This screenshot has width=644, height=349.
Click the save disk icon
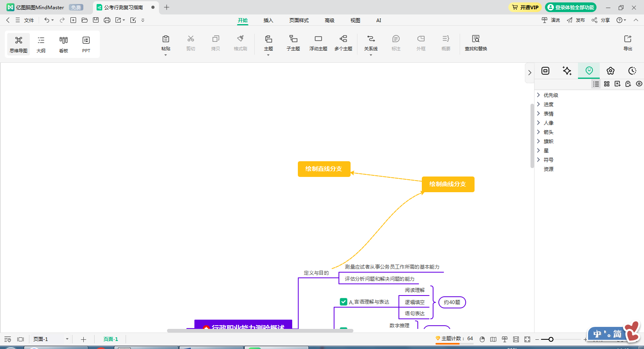tap(96, 20)
